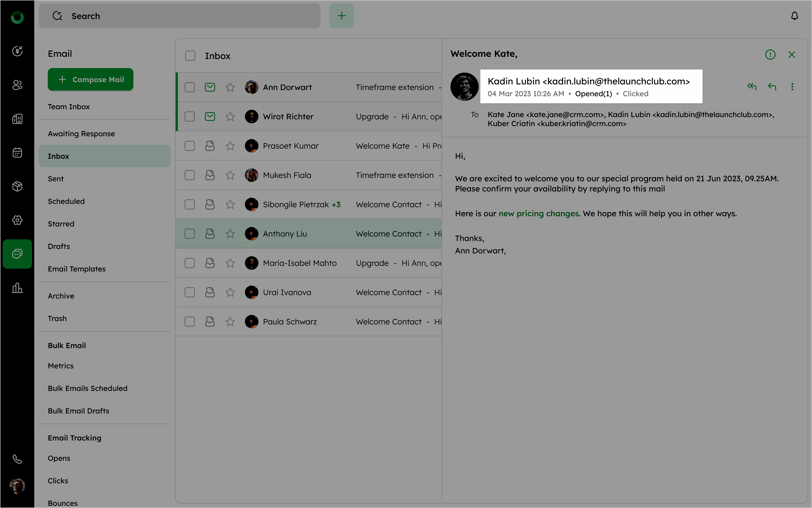Click the reply all arrow icon
812x508 pixels.
coord(751,87)
